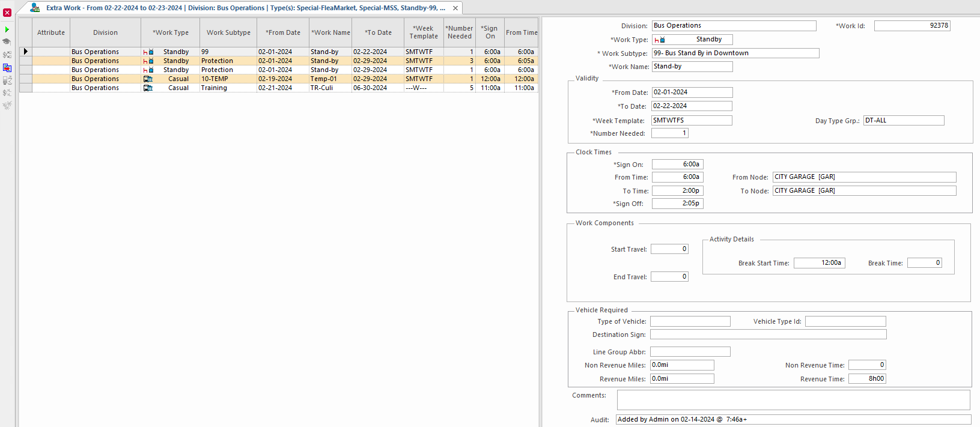980x427 pixels.
Task: Click into the Comments text box
Action: point(793,400)
